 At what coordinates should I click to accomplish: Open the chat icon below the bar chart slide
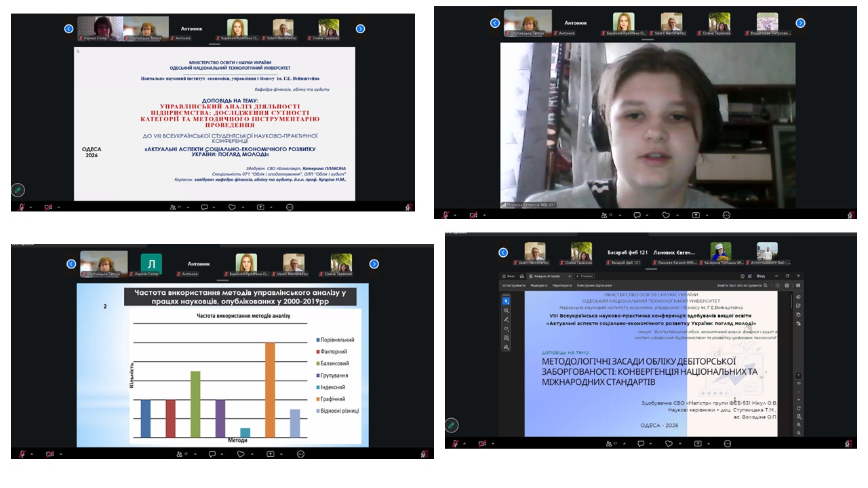205,453
